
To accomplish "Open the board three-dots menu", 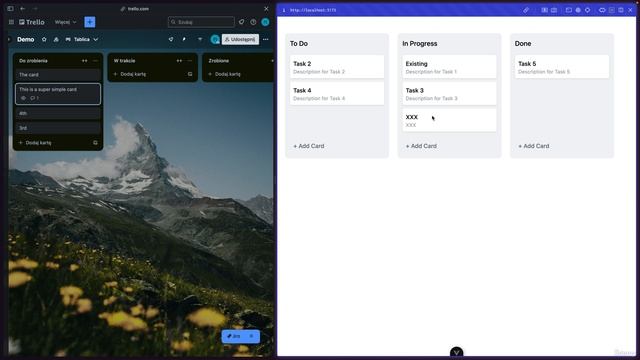I will 266,40.
